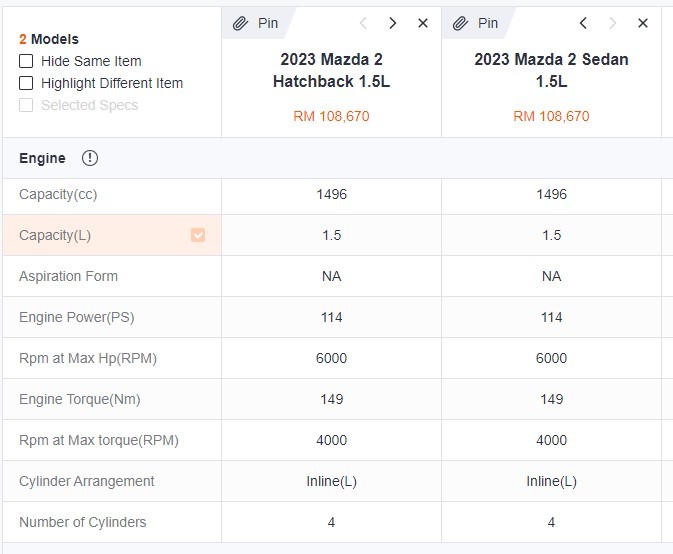Click the paperclip icon on the Hatchback column
This screenshot has width=673, height=554.
click(240, 23)
